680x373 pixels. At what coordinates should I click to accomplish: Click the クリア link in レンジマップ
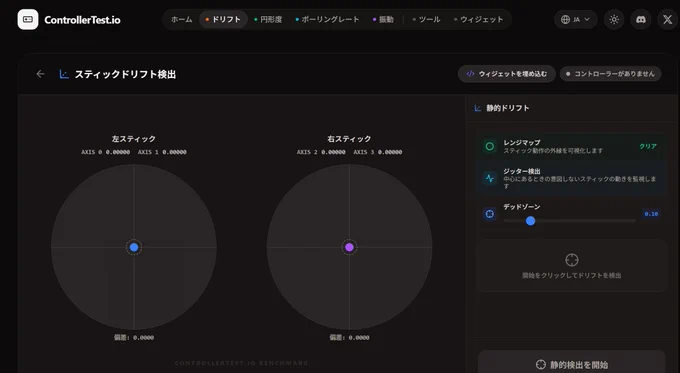click(x=648, y=147)
